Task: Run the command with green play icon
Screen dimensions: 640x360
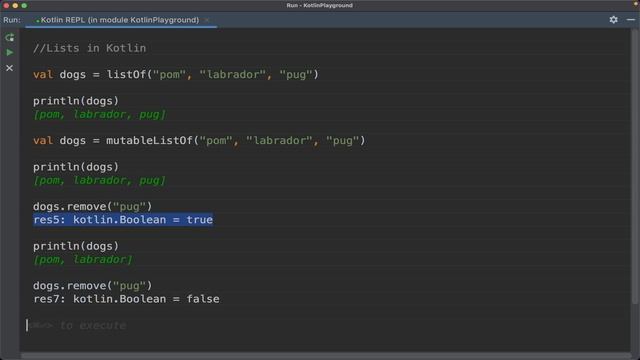Action: [9, 53]
